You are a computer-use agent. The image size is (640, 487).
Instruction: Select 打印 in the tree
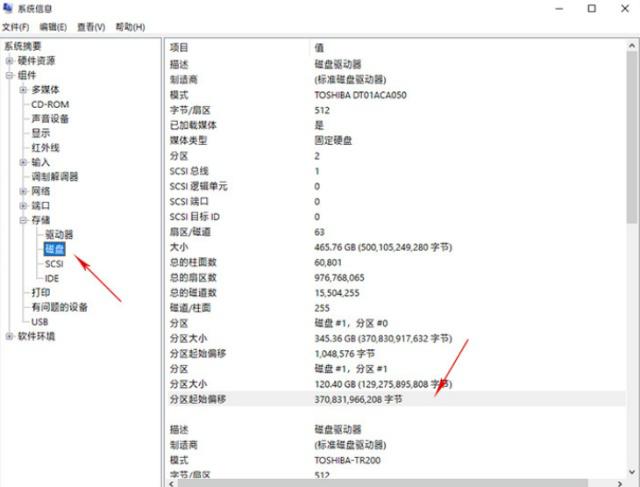(x=41, y=293)
